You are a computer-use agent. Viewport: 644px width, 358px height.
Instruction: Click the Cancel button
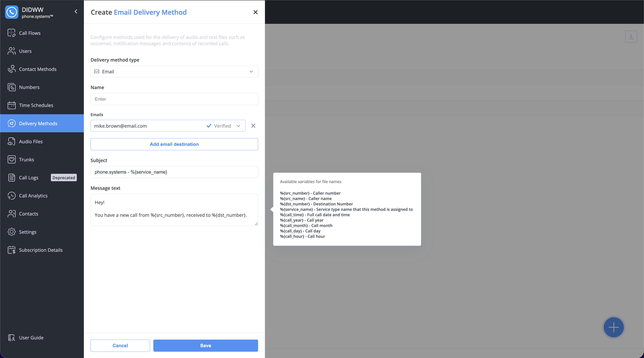point(120,346)
